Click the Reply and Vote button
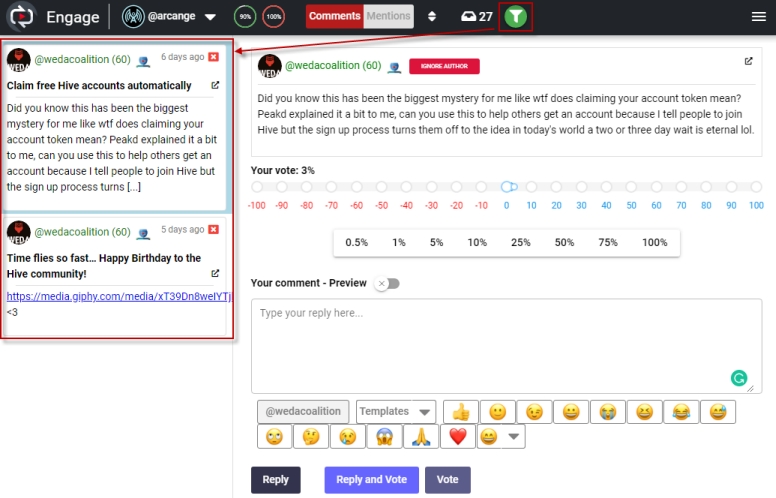The height and width of the screenshot is (498, 776). tap(371, 480)
